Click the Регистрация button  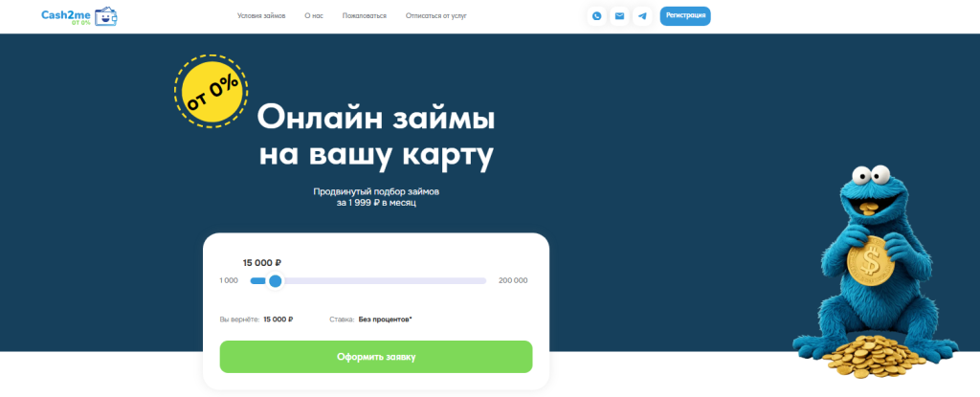click(x=685, y=15)
